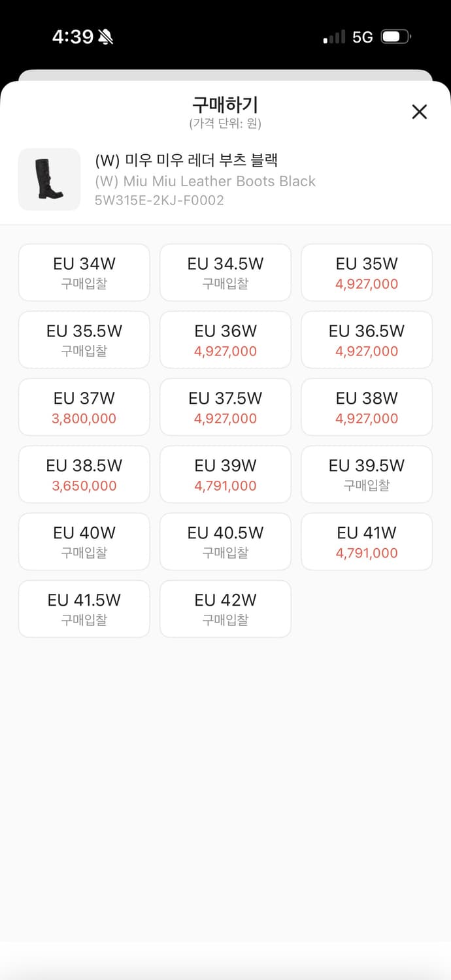
Task: Pick EU 39W size button
Action: point(225,474)
